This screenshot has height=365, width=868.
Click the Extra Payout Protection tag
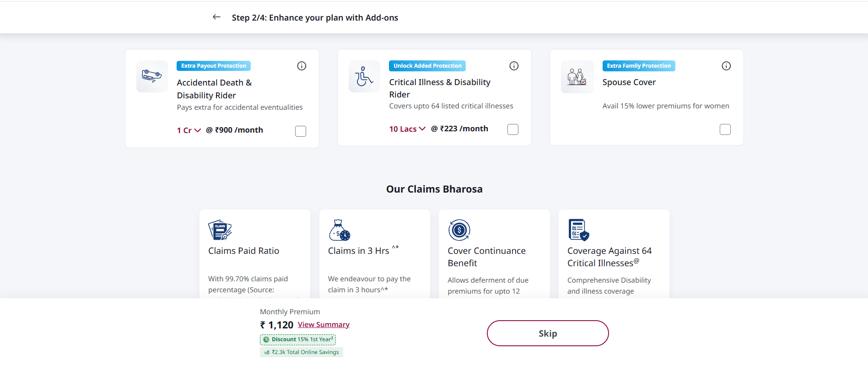214,66
